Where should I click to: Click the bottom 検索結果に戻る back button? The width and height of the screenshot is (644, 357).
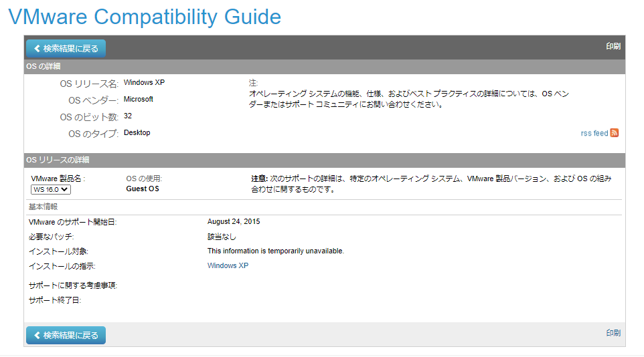(x=66, y=335)
